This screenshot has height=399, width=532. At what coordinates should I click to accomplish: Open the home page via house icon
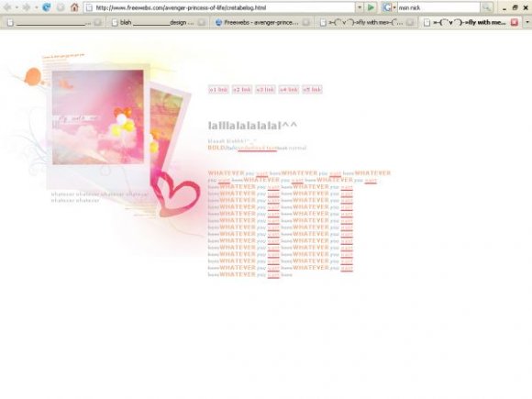point(74,7)
